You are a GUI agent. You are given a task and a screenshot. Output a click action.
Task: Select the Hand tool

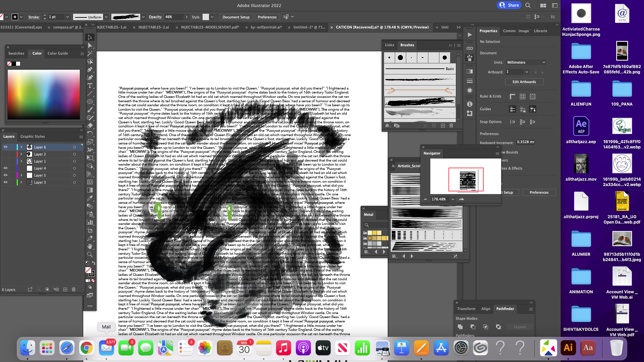click(x=90, y=246)
